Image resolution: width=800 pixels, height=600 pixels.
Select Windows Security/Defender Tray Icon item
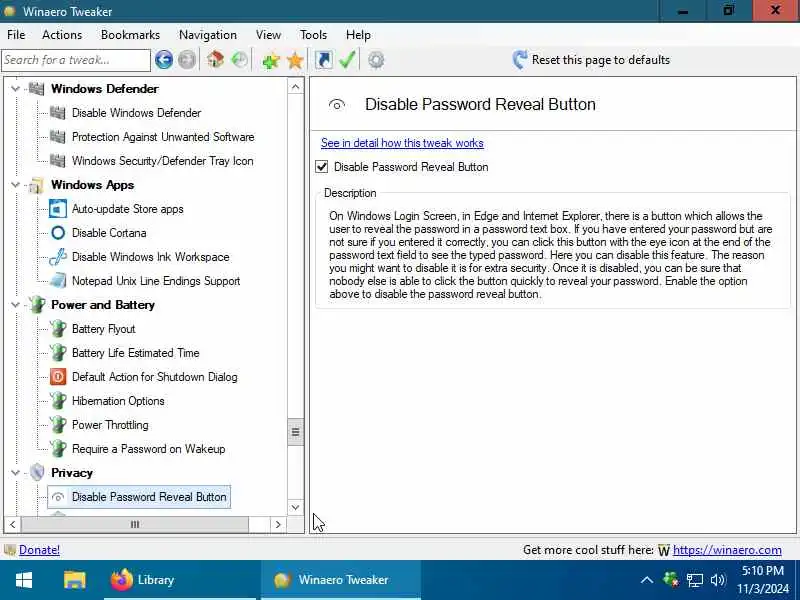[x=163, y=161]
